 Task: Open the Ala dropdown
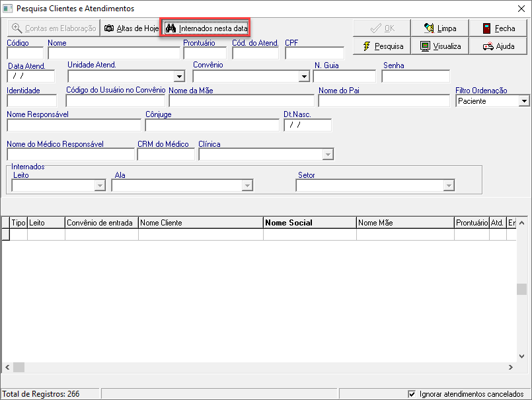coord(247,186)
